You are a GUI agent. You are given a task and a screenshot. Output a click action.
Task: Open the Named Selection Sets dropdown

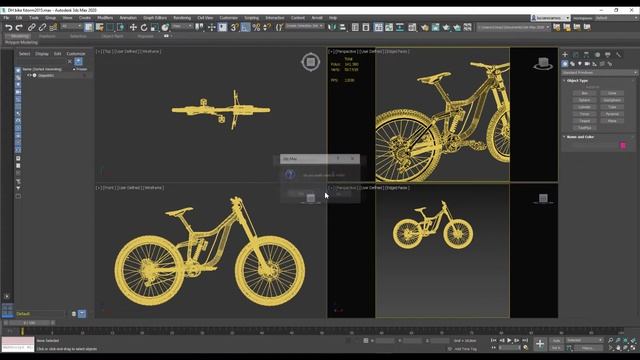(x=304, y=27)
